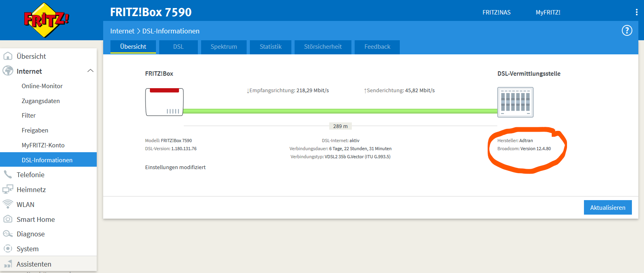
Task: Click the Übersicht house icon in sidebar
Action: [x=8, y=56]
